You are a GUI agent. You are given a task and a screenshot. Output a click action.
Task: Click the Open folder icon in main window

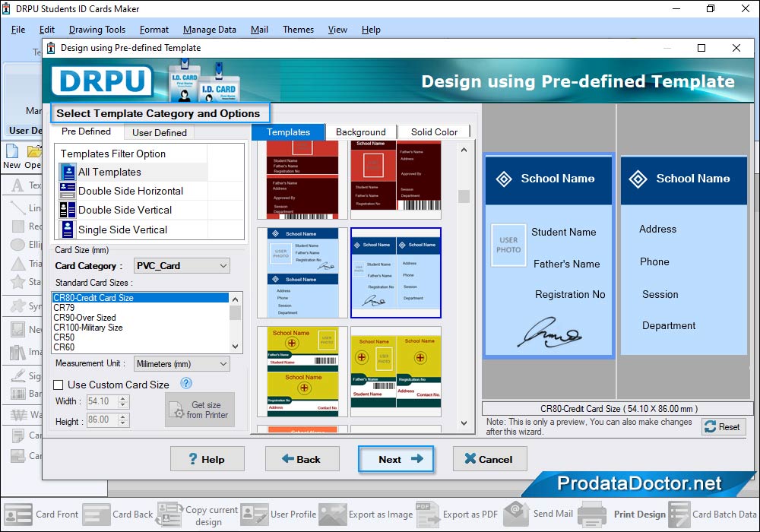tap(34, 151)
